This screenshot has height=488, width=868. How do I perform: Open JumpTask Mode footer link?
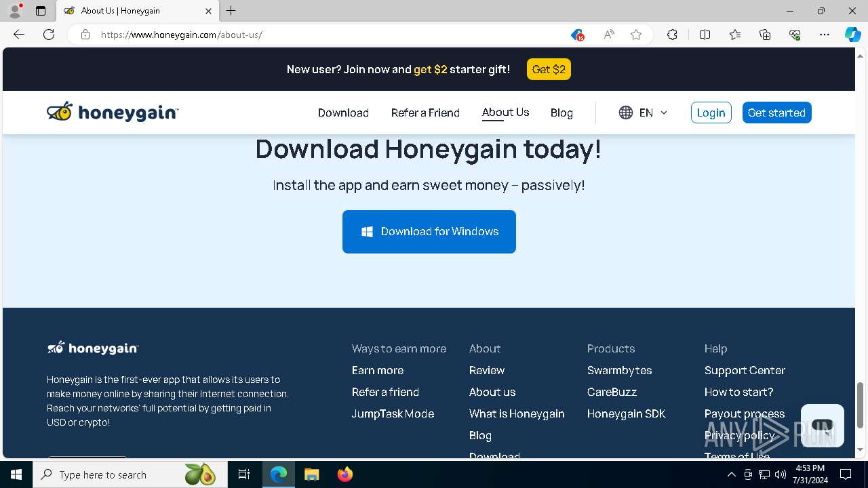tap(393, 413)
